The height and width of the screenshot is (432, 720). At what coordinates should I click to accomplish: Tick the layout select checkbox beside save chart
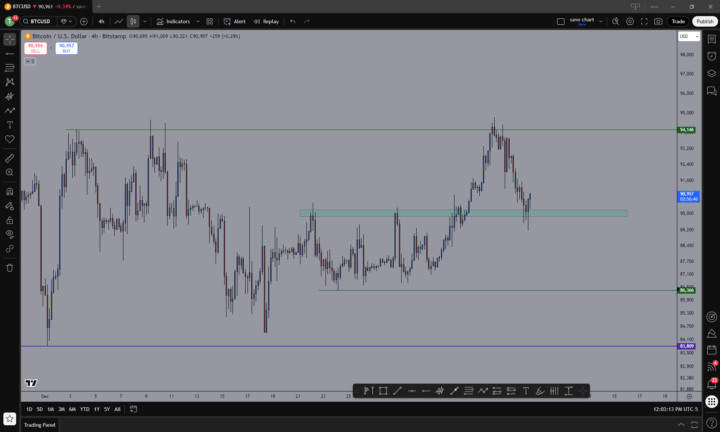[x=561, y=22]
